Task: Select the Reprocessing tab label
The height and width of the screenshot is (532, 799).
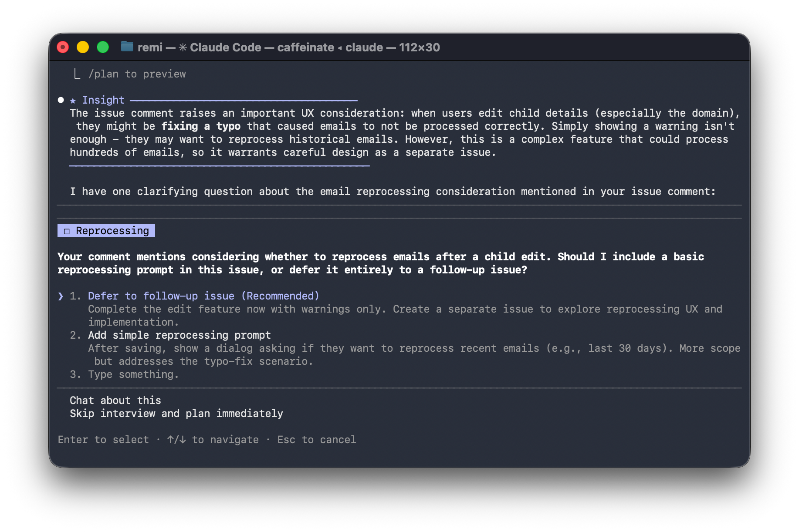Action: 112,231
